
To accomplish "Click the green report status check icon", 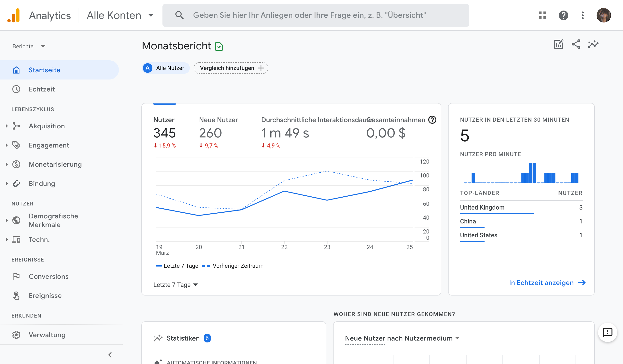I will 219,46.
